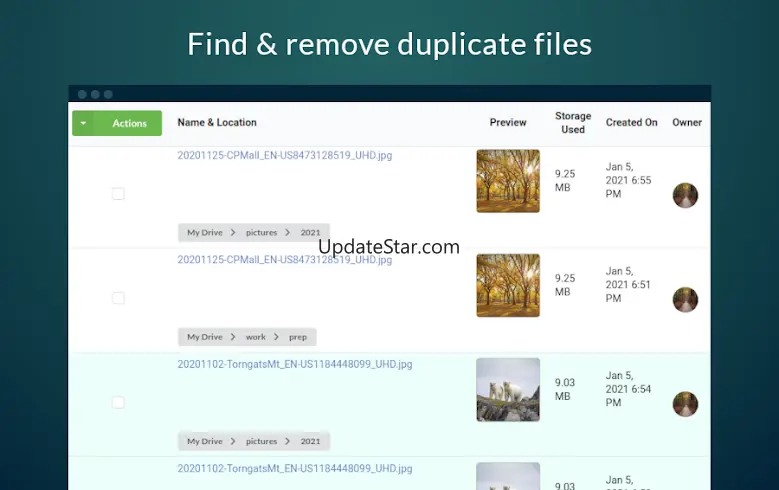Click owner avatar in the 6:51 PM row

[x=685, y=299]
